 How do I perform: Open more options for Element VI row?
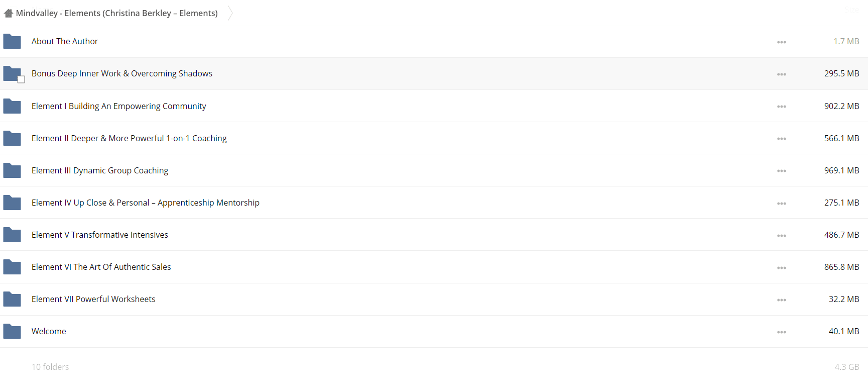coord(782,268)
